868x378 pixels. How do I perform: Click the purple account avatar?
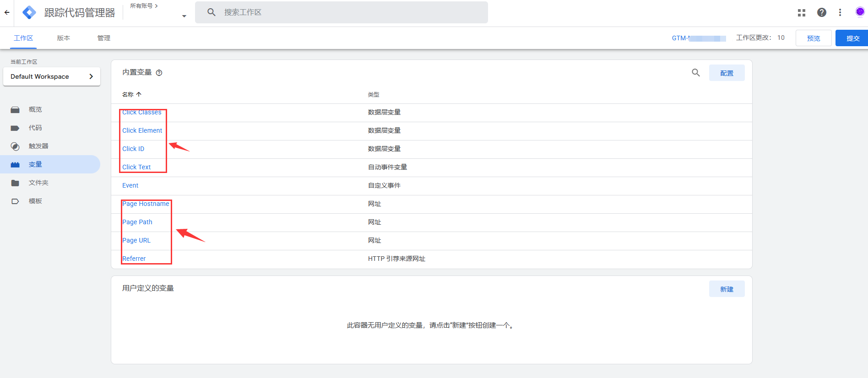point(860,12)
